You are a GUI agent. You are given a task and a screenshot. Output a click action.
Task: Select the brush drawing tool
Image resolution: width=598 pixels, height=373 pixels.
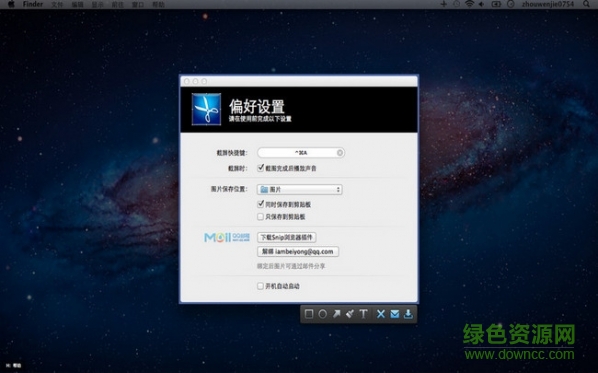pos(350,314)
